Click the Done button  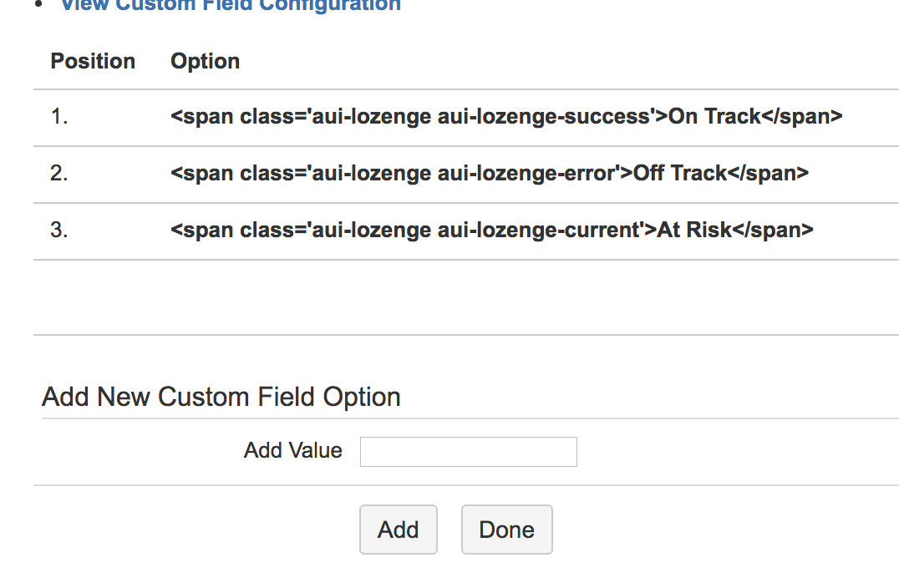(506, 530)
